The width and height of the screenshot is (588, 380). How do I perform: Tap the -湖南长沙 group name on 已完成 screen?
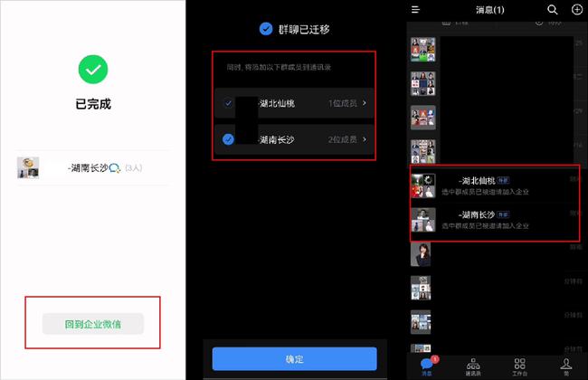click(x=88, y=167)
